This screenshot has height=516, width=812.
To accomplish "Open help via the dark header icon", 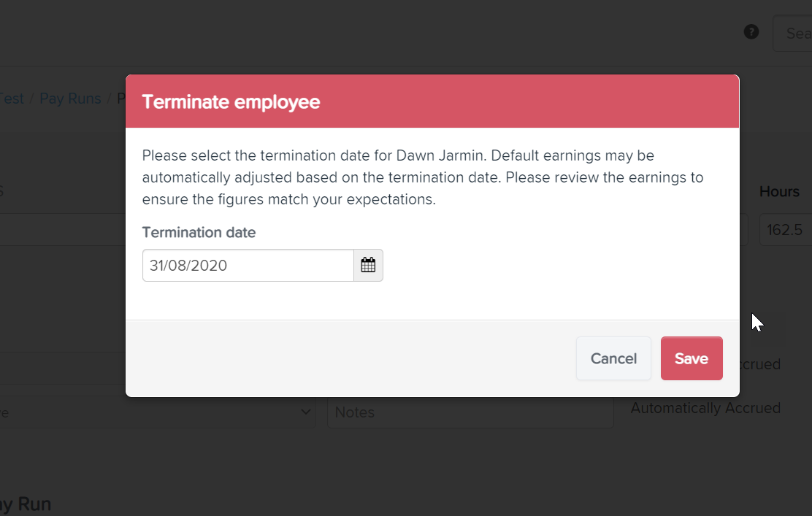I will tap(751, 32).
